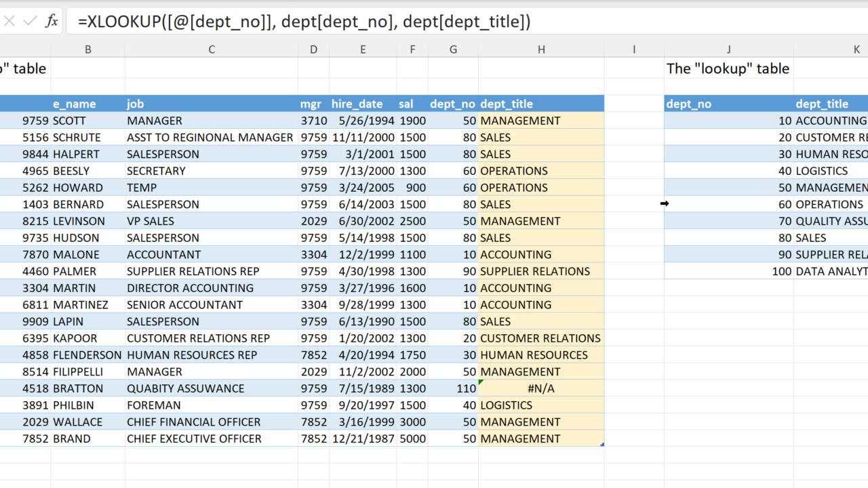This screenshot has width=868, height=488.
Task: Click the green error indicator on #N/A cell
Action: pyautogui.click(x=481, y=383)
